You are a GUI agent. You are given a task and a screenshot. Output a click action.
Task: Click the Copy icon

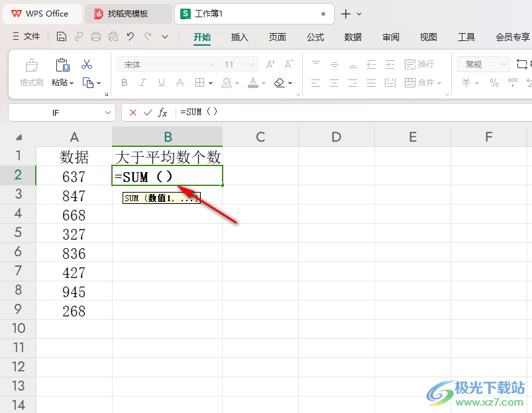point(88,83)
